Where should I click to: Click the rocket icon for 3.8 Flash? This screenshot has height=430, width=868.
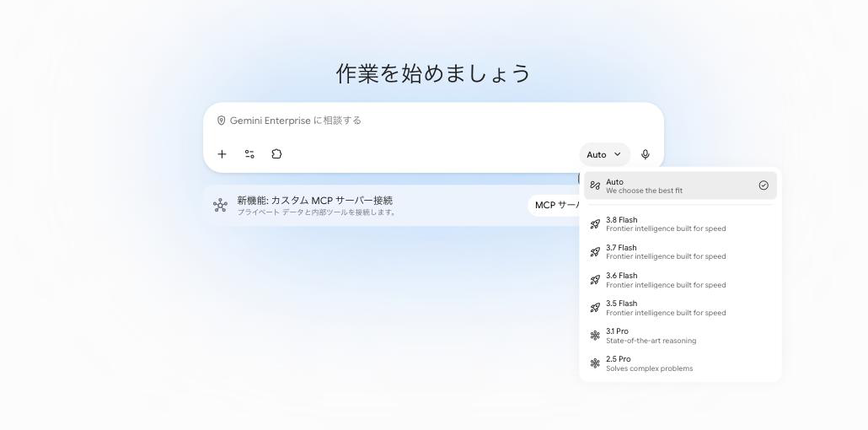(595, 224)
